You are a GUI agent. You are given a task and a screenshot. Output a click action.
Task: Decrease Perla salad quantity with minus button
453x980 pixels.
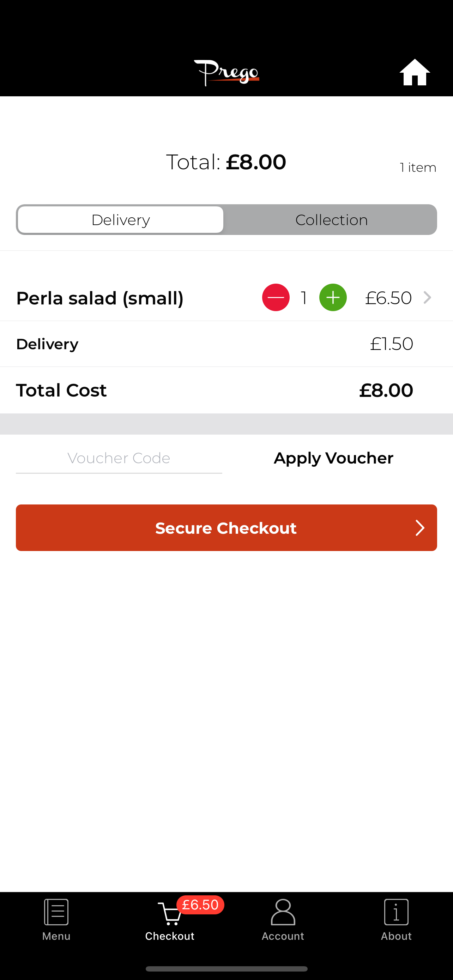point(276,297)
